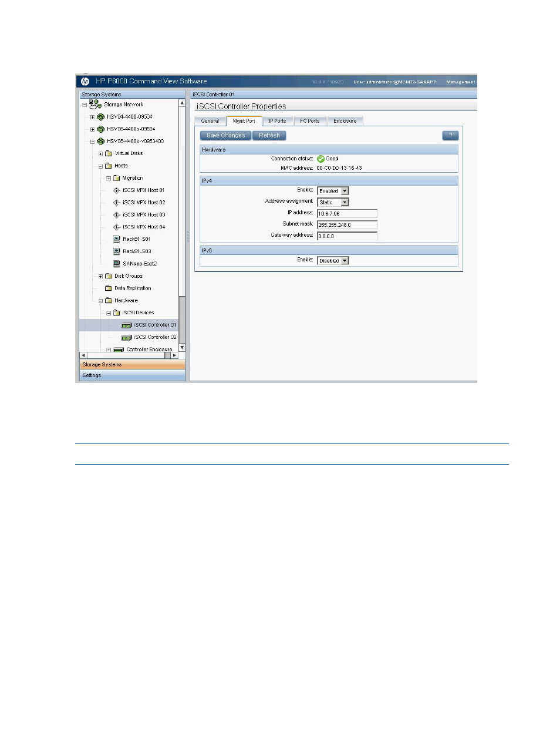Viewport: 560px width, 746px height.
Task: Expand the HSV04-4400-09534 node
Action: [x=92, y=117]
